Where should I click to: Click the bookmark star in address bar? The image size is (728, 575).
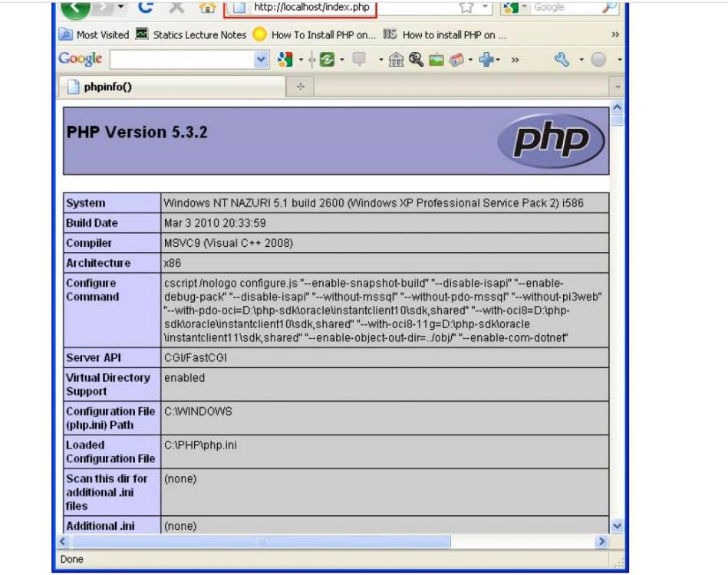tap(466, 8)
